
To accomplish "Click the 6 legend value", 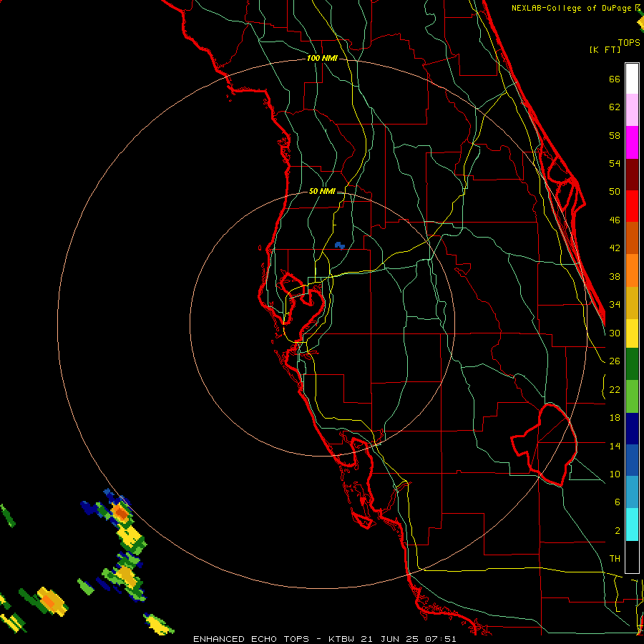I will (x=617, y=502).
